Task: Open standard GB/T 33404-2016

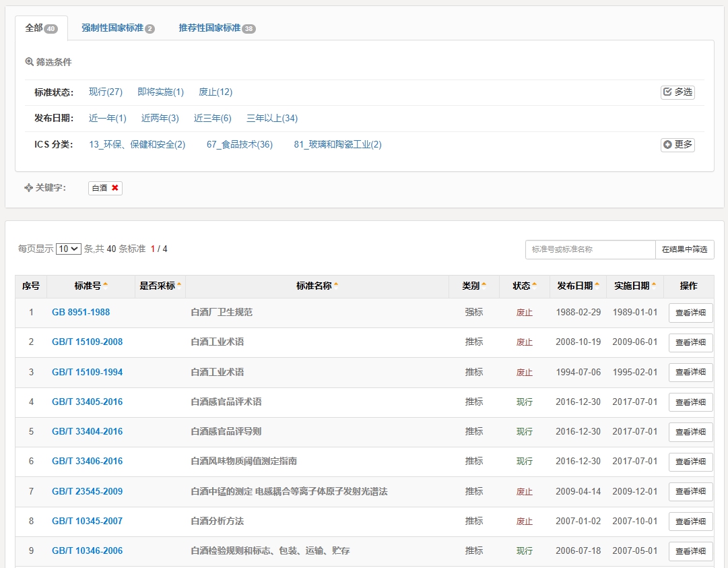Action: [x=88, y=431]
